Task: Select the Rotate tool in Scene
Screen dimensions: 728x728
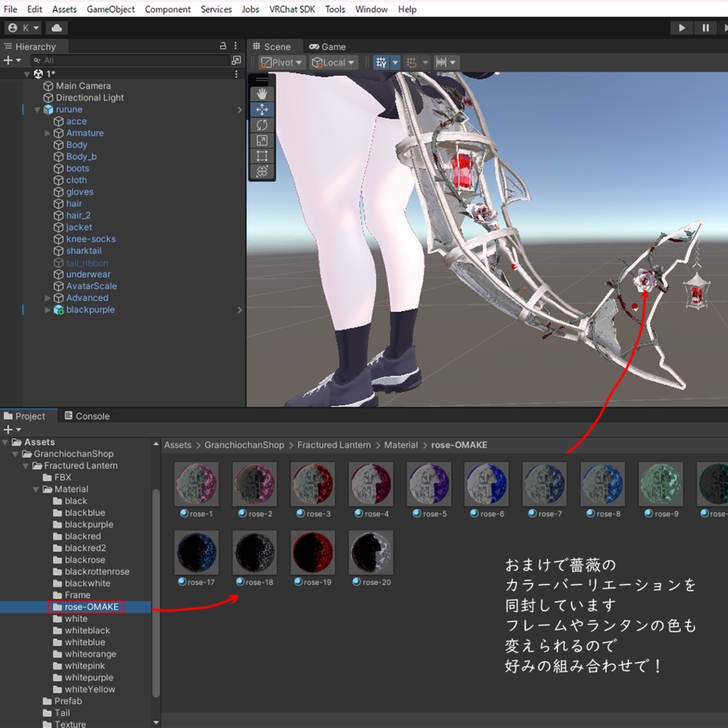Action: [262, 125]
